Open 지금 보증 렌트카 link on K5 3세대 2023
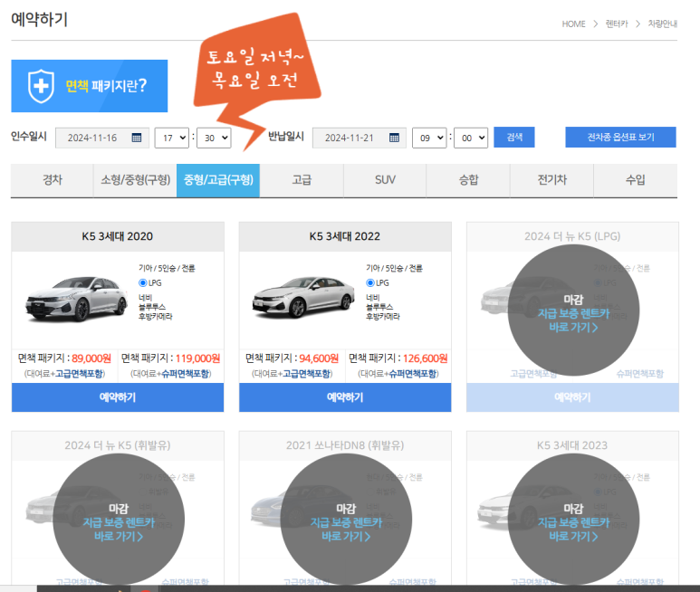Image resolution: width=700 pixels, height=592 pixels. [x=573, y=530]
